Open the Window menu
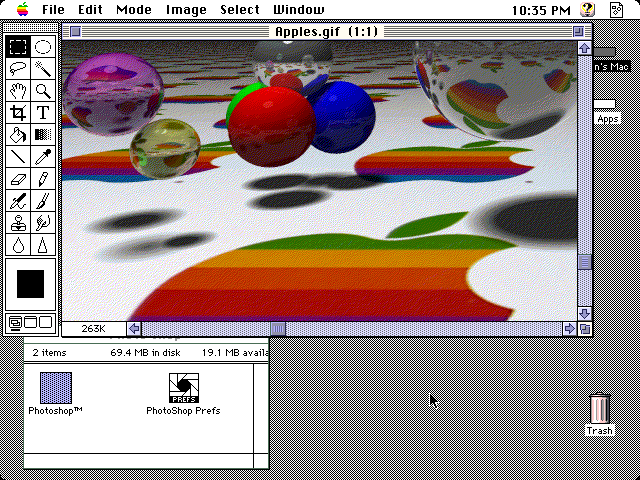The height and width of the screenshot is (480, 640). [299, 9]
